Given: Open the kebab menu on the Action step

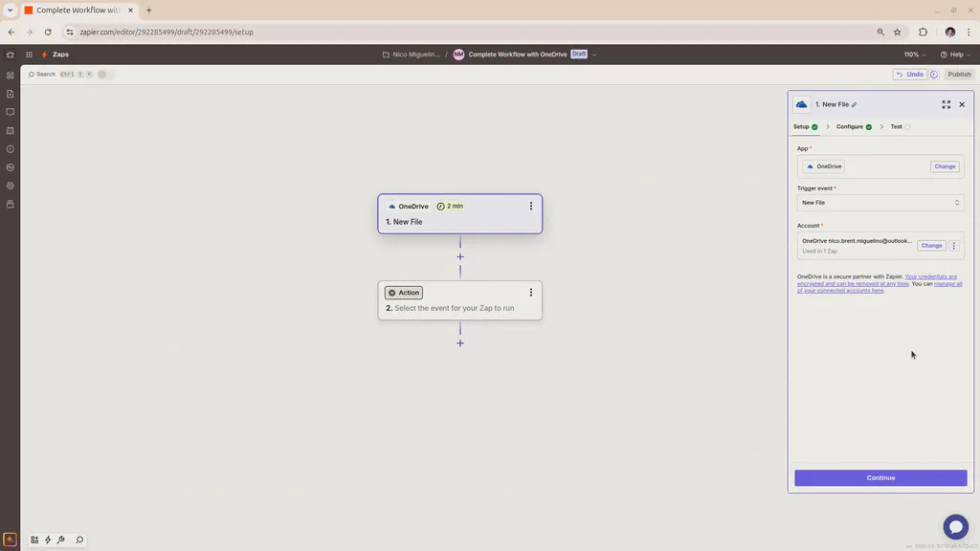Looking at the screenshot, I should click(530, 292).
